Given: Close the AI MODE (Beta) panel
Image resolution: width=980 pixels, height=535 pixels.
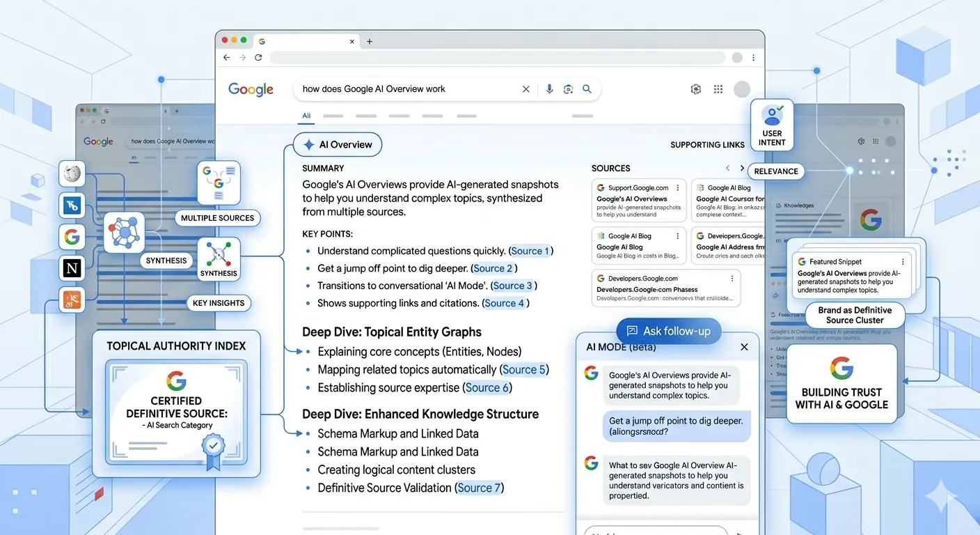Looking at the screenshot, I should (x=744, y=347).
